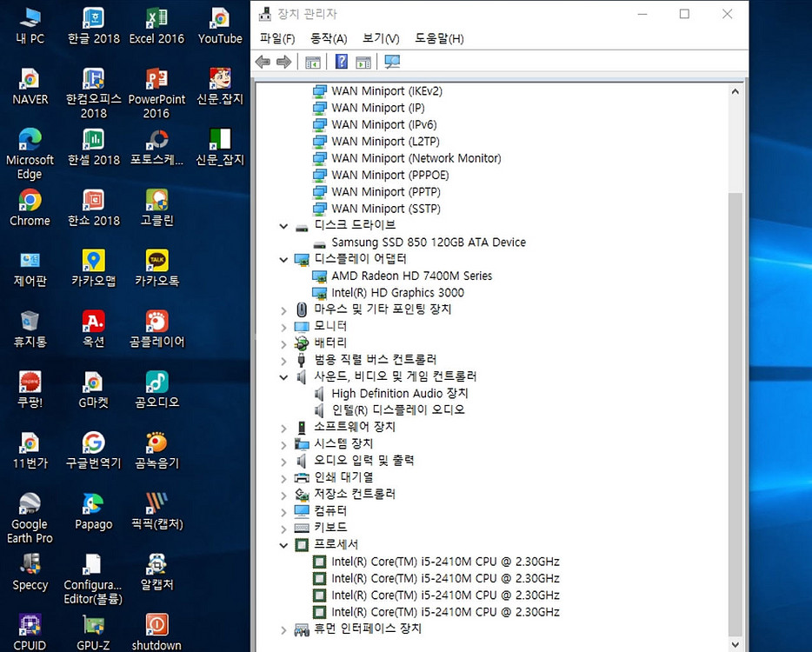Select the 한글 2018 desktop icon
This screenshot has width=812, height=652.
click(x=94, y=26)
